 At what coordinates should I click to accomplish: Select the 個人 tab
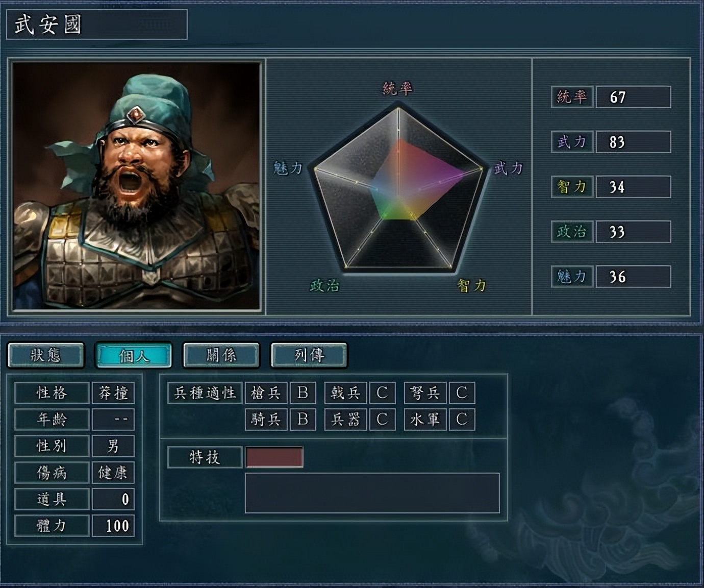(134, 355)
